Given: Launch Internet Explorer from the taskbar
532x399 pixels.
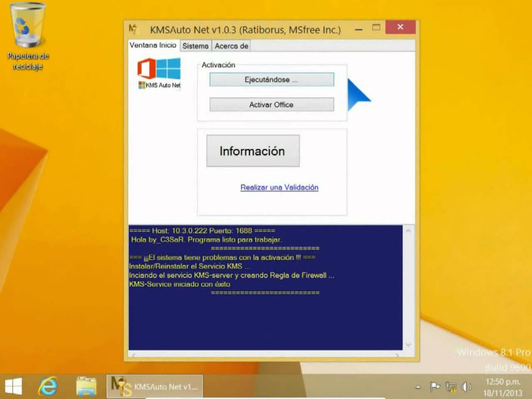Looking at the screenshot, I should (x=48, y=387).
